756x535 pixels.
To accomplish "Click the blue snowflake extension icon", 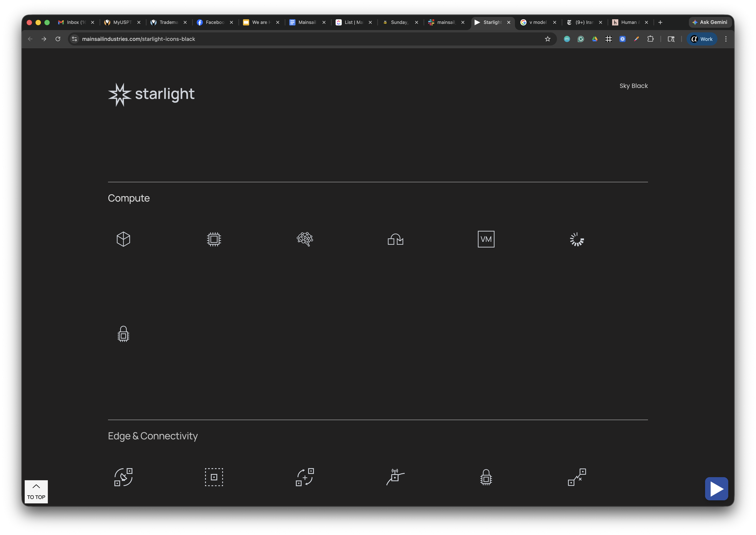I will tap(622, 39).
